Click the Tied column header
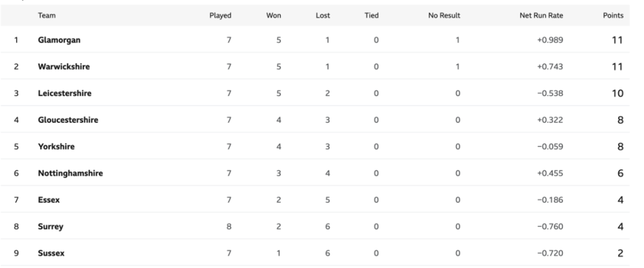Viewport: 644px width, 268px height. 372,15
